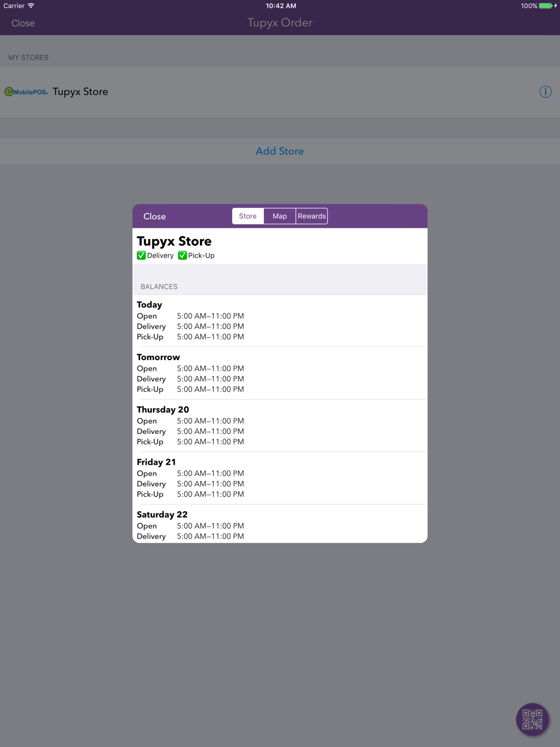
Task: Open the QR code scanner button
Action: pos(532,719)
